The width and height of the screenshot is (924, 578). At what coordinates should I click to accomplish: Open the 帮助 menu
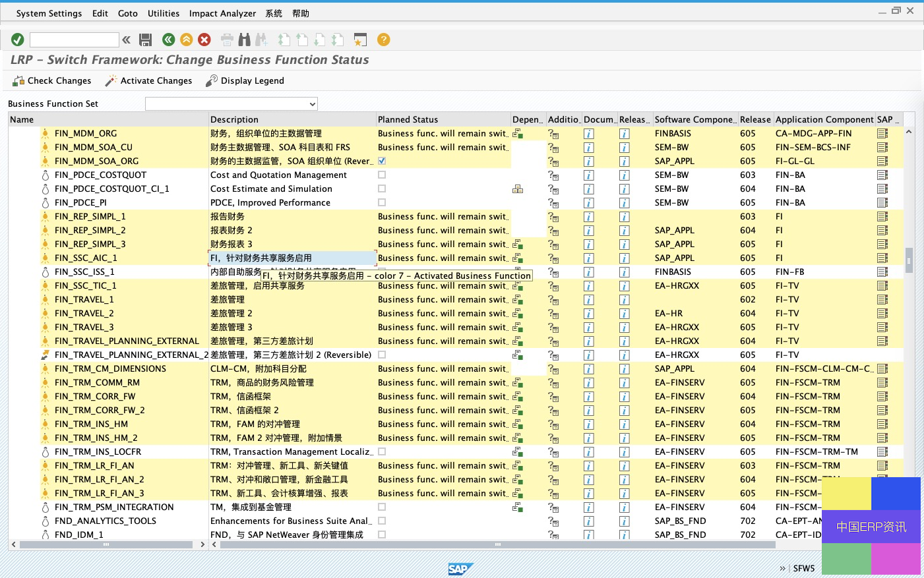click(301, 13)
